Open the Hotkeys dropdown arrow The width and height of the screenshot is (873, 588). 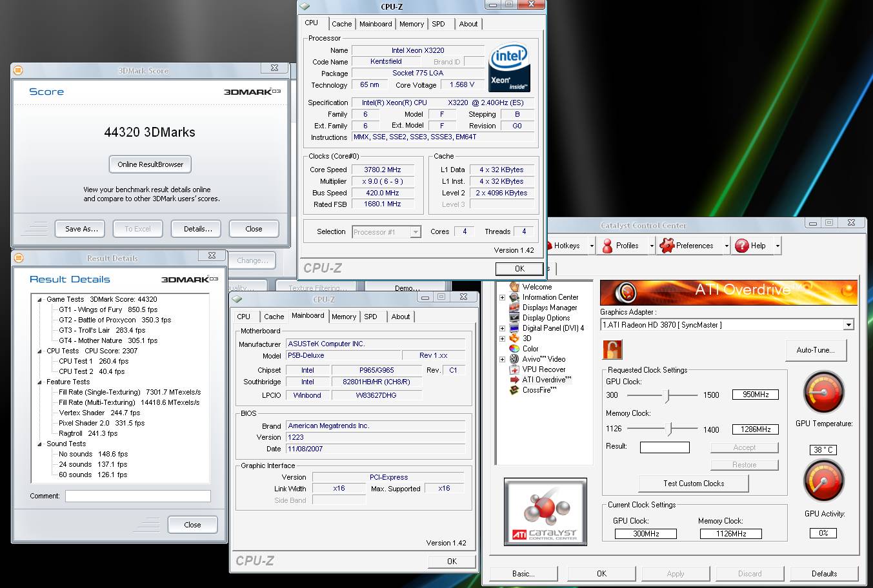click(x=592, y=246)
